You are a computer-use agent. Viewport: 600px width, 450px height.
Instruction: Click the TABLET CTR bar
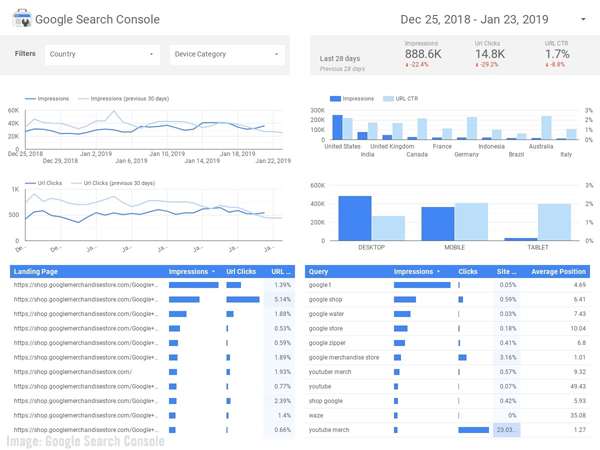pos(554,222)
